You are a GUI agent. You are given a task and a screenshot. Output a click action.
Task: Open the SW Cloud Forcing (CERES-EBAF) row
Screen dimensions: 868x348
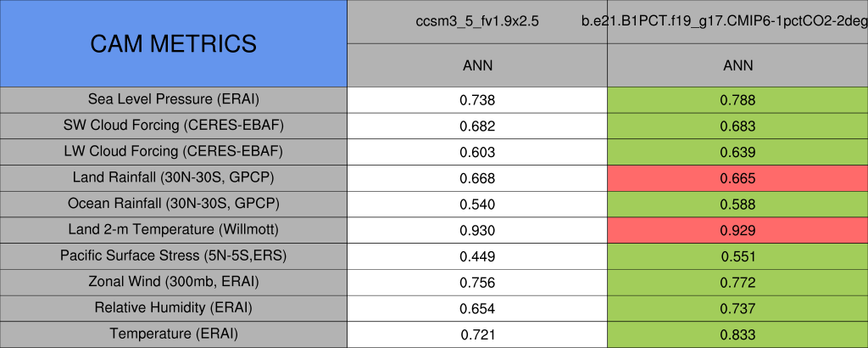pos(173,126)
